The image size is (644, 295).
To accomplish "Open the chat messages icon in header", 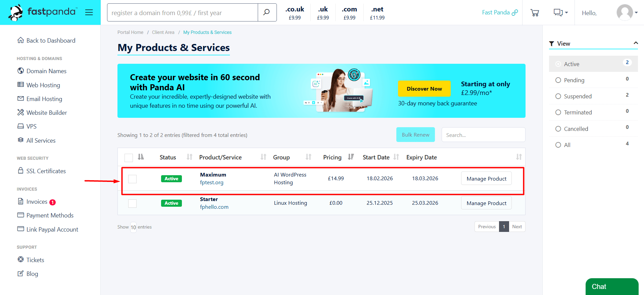I will (x=558, y=13).
